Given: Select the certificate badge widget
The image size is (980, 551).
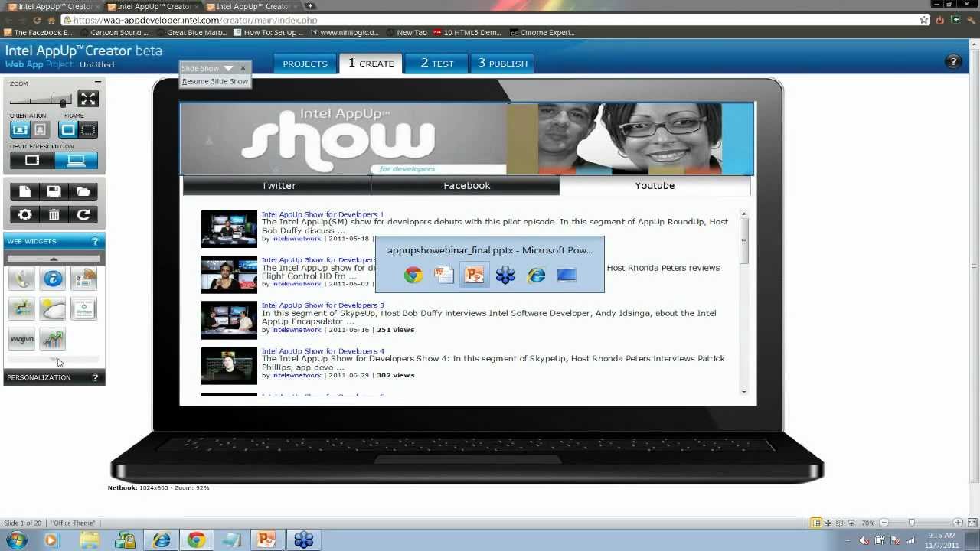Looking at the screenshot, I should (x=83, y=308).
